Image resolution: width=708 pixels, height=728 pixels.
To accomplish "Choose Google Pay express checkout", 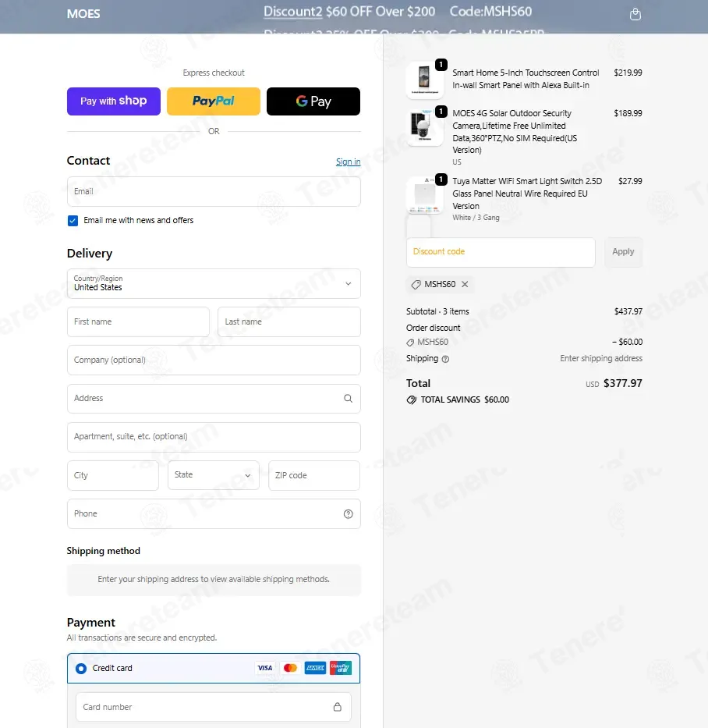I will (313, 101).
